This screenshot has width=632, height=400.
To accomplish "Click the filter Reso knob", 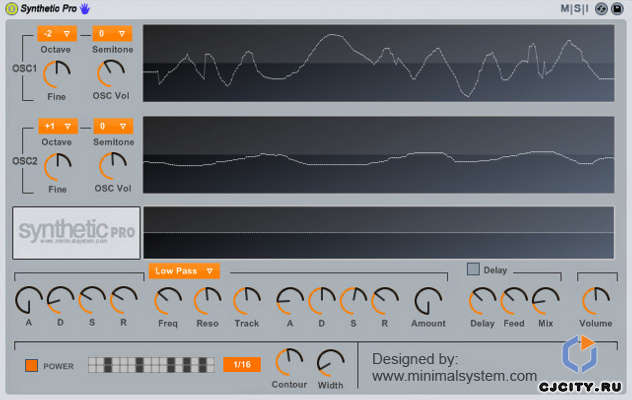I will tap(208, 301).
